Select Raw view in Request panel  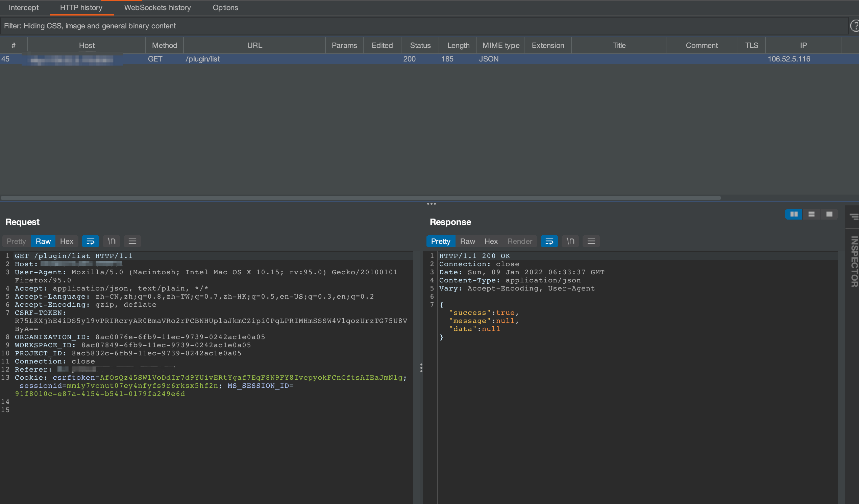coord(43,241)
